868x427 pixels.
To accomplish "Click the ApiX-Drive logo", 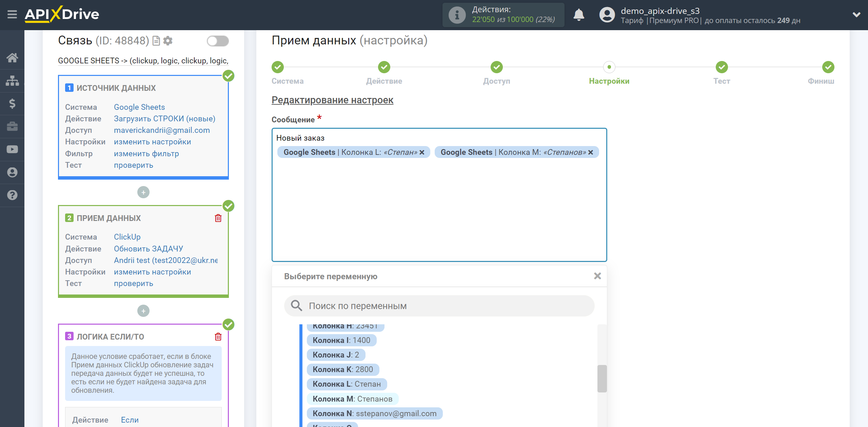I will (62, 14).
